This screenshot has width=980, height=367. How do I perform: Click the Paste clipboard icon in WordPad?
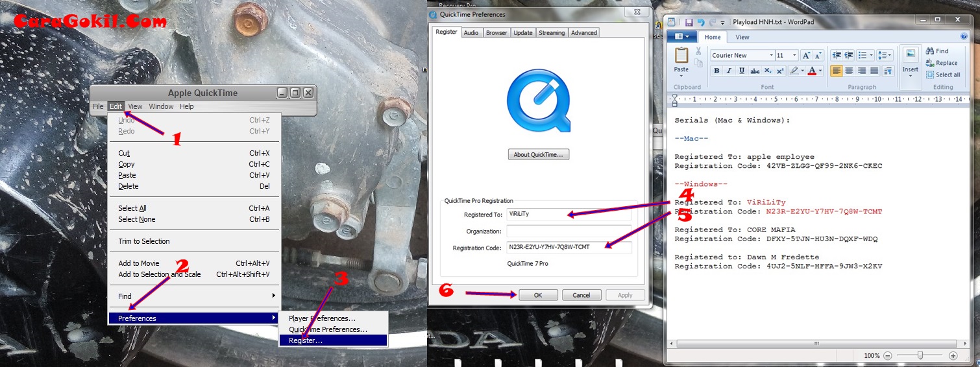681,55
